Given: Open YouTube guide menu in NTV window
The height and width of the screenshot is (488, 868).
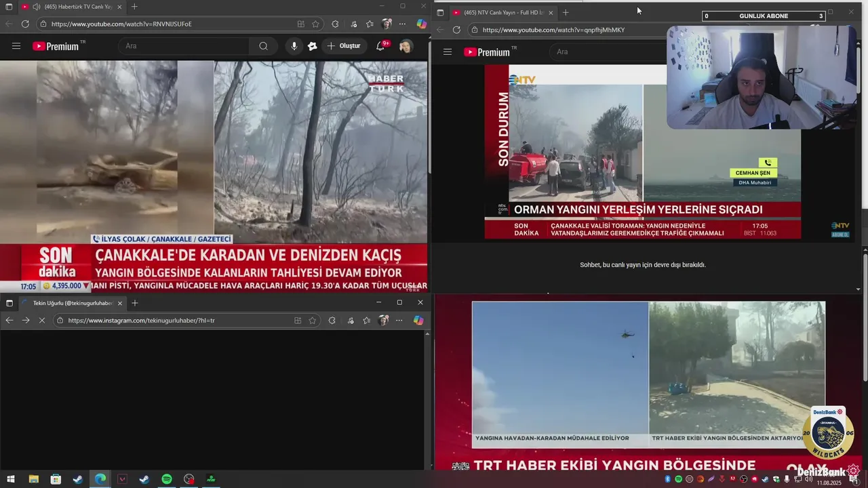Looking at the screenshot, I should 448,52.
